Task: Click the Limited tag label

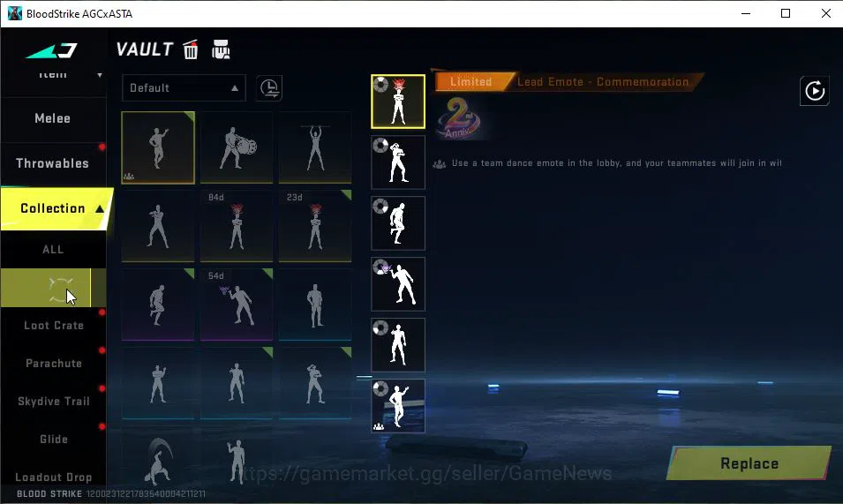Action: (x=471, y=82)
